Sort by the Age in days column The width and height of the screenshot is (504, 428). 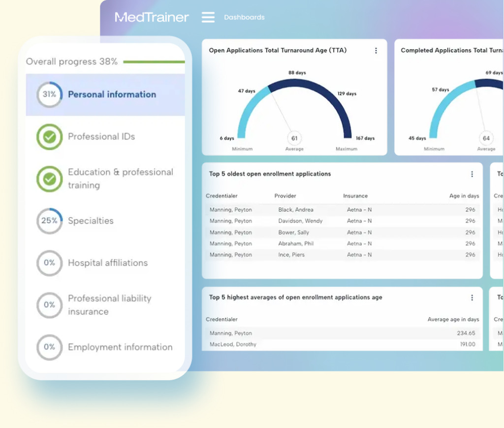[x=464, y=196]
